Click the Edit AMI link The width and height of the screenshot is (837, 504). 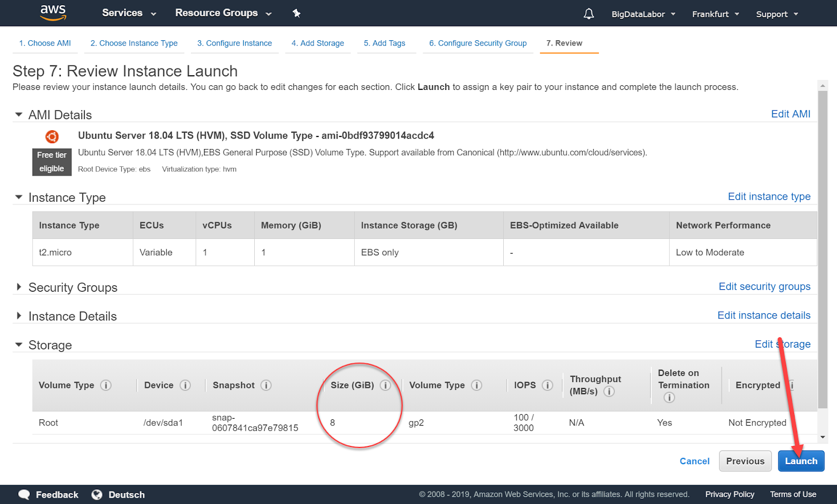790,114
